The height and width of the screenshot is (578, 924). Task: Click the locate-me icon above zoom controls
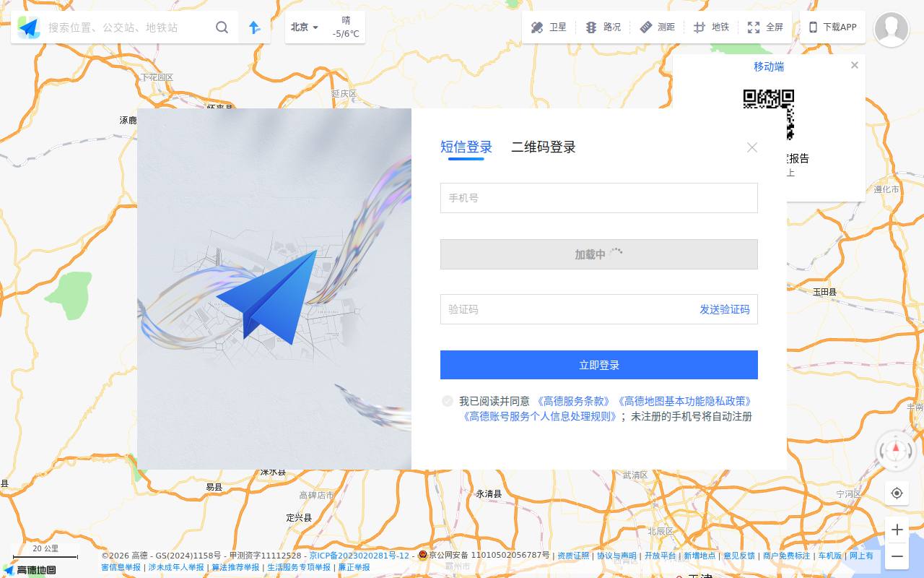[x=897, y=493]
